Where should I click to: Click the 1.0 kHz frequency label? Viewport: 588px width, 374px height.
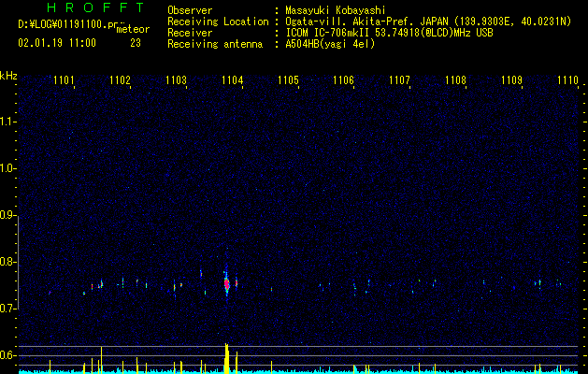click(x=8, y=168)
